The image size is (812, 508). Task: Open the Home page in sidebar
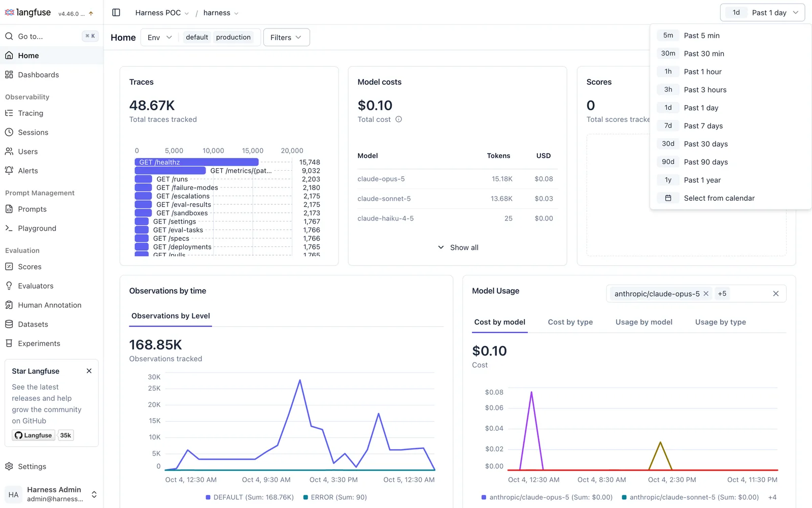click(x=51, y=55)
